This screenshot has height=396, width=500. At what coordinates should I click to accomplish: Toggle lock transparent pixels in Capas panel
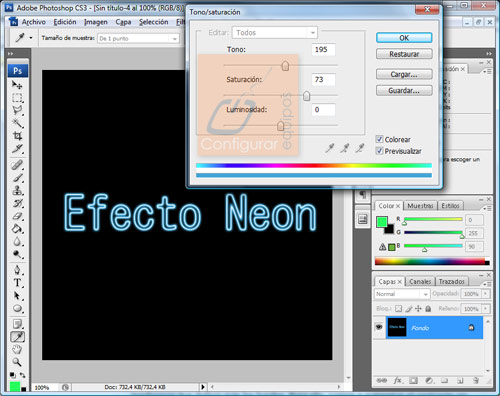point(398,309)
